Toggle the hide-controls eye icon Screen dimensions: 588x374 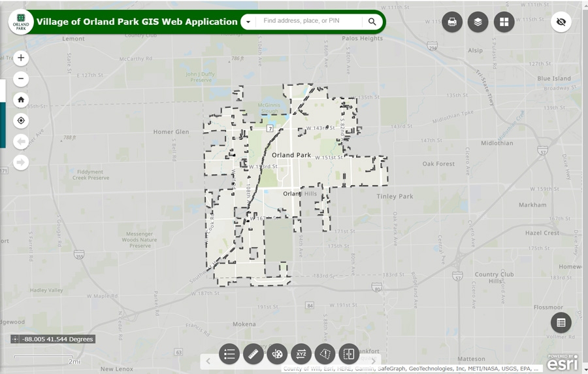561,22
